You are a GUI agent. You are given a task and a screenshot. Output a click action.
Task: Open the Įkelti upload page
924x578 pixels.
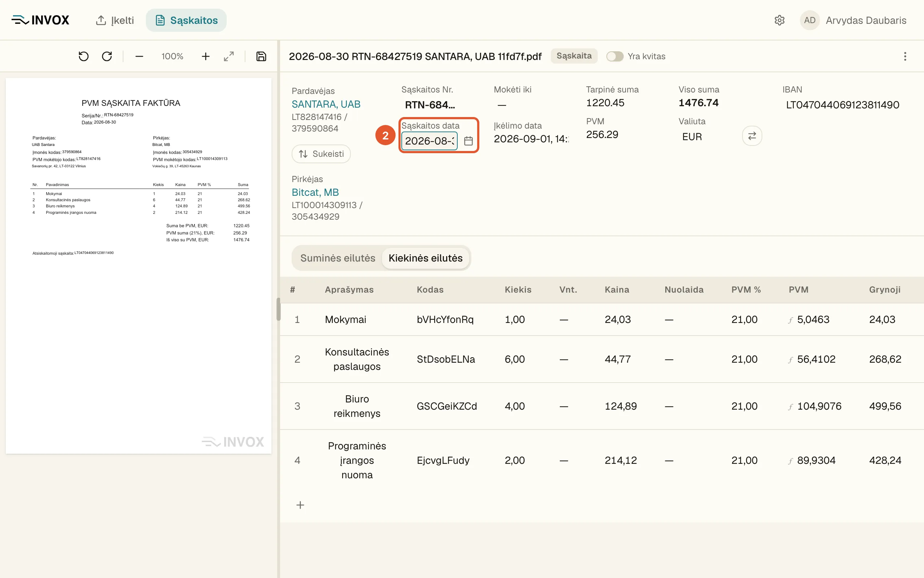tap(115, 20)
